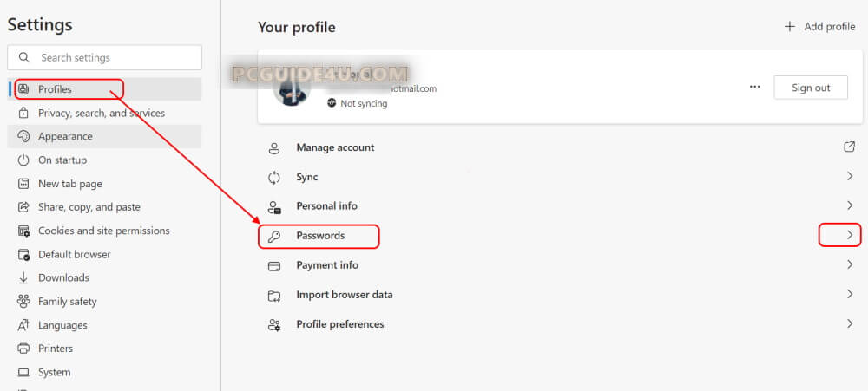The image size is (868, 391).
Task: Click the Payment info card icon
Action: (x=274, y=265)
